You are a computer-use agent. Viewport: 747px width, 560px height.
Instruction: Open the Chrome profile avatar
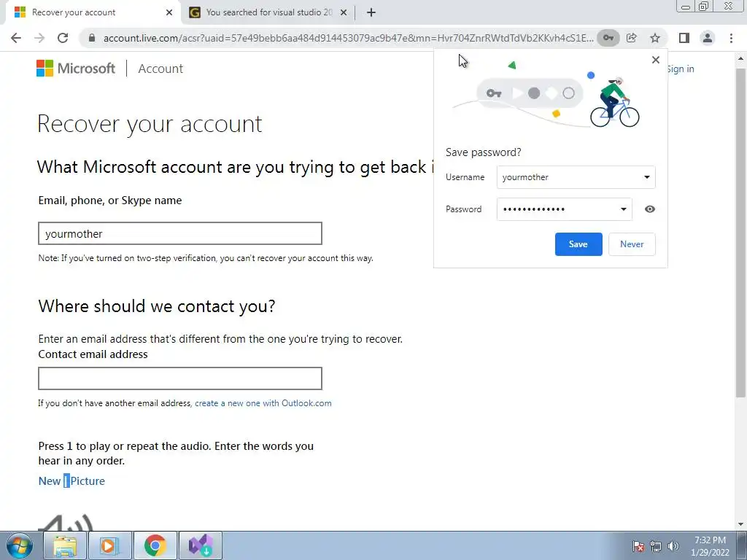(708, 38)
